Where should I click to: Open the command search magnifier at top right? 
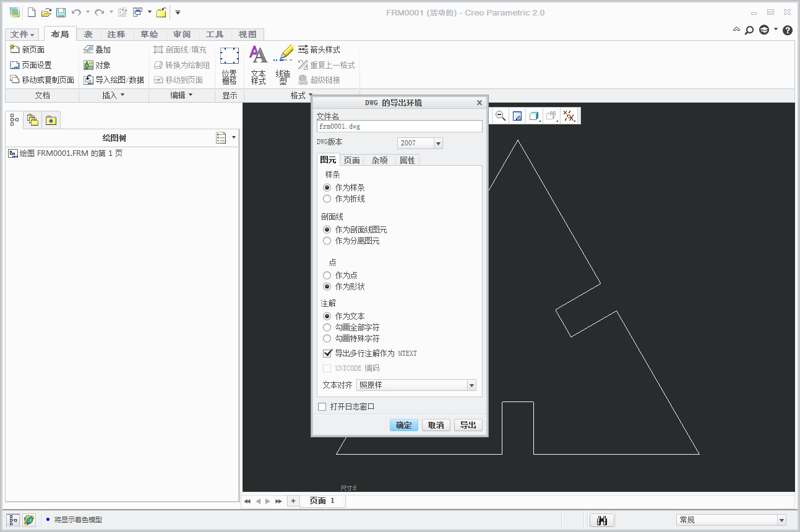coord(749,30)
